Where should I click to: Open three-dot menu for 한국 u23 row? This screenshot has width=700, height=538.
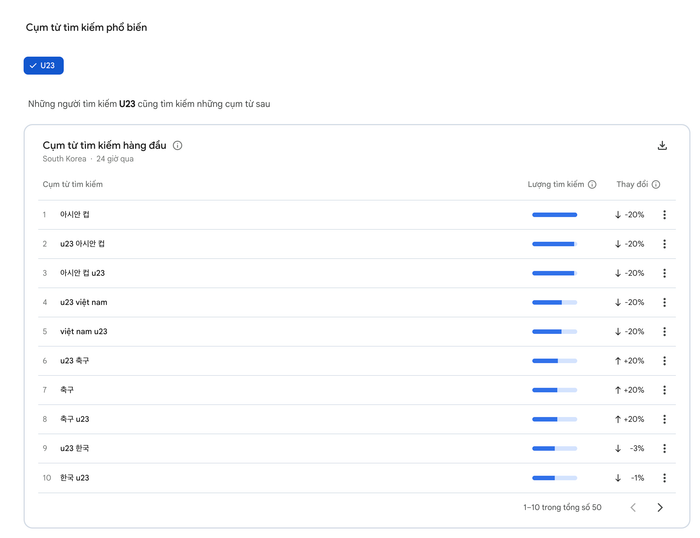pos(664,478)
